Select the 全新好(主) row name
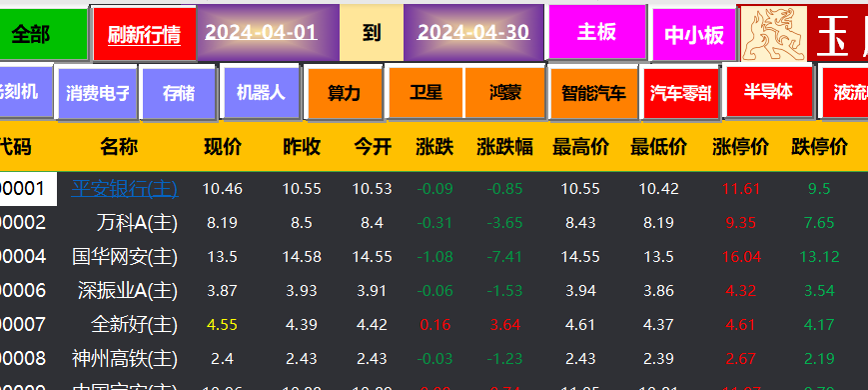Screen dimensions: 868x390 tap(135, 325)
